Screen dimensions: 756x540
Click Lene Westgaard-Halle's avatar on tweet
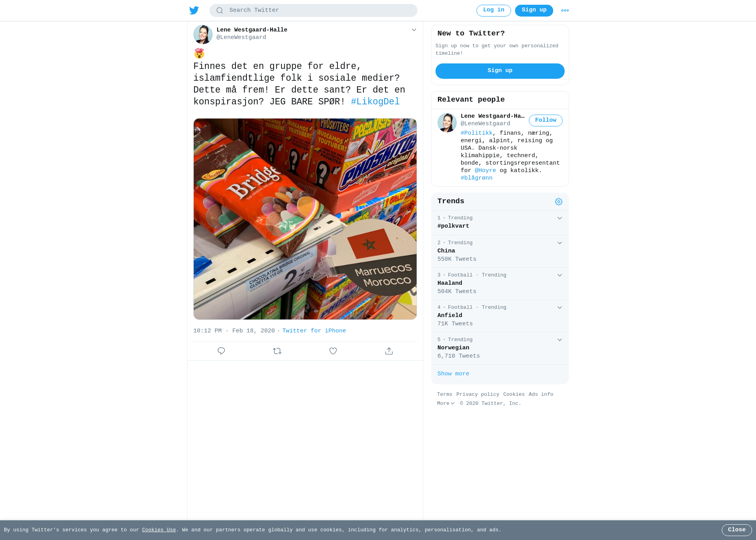click(203, 34)
